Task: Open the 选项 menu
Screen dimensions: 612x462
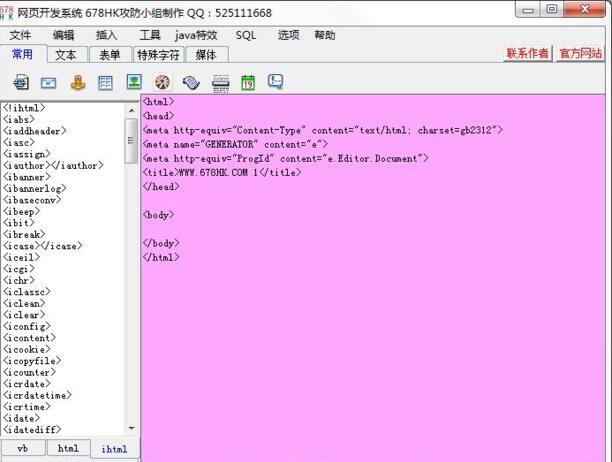Action: click(288, 35)
